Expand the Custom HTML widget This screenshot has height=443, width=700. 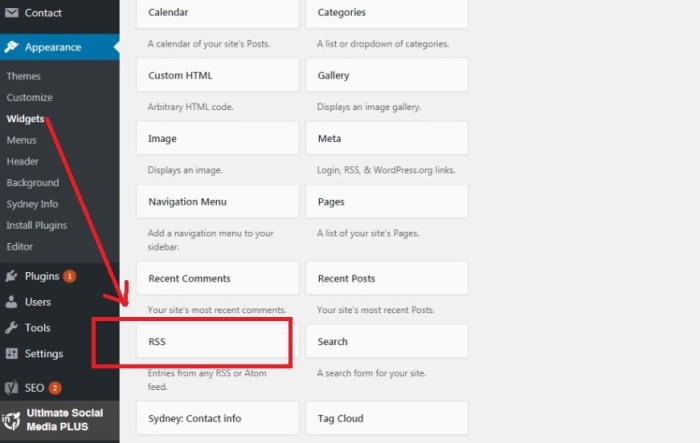pyautogui.click(x=218, y=75)
